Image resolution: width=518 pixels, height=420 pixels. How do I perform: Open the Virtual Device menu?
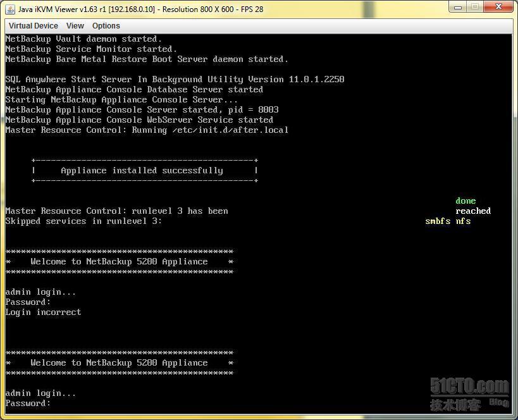34,26
